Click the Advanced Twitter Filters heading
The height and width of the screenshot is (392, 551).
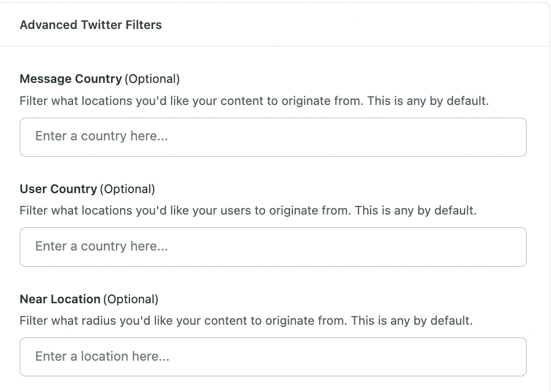(90, 25)
